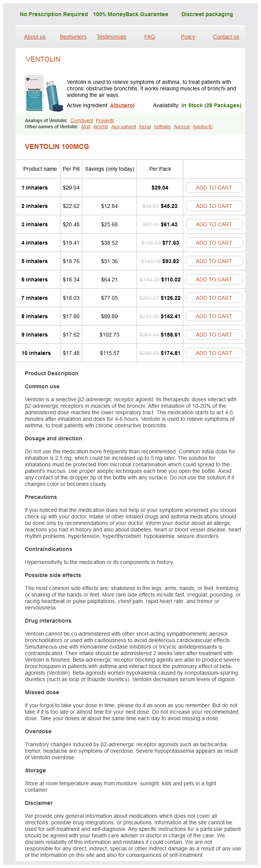Click the Avedox-fc link
Viewport: 261px width, 868px height.
coord(202,127)
